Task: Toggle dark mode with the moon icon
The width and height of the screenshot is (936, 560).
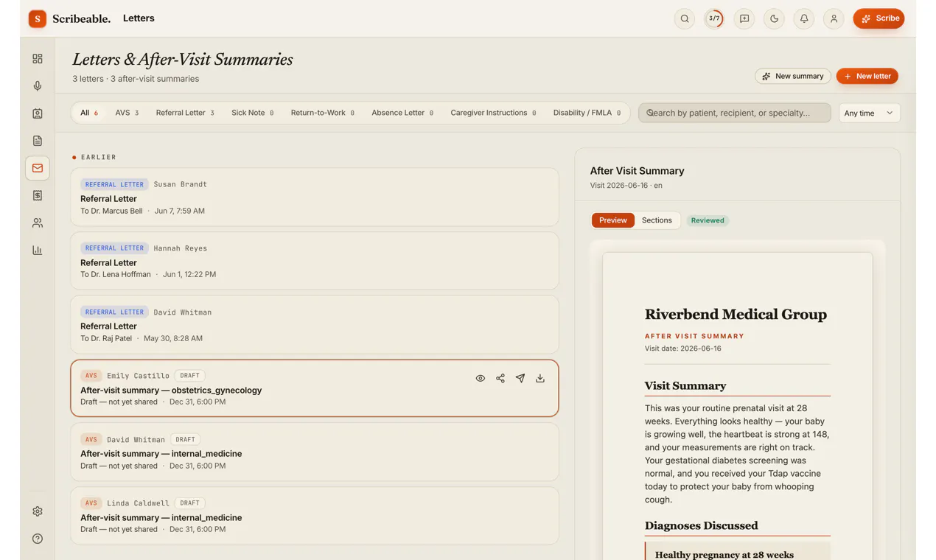Action: 774,18
